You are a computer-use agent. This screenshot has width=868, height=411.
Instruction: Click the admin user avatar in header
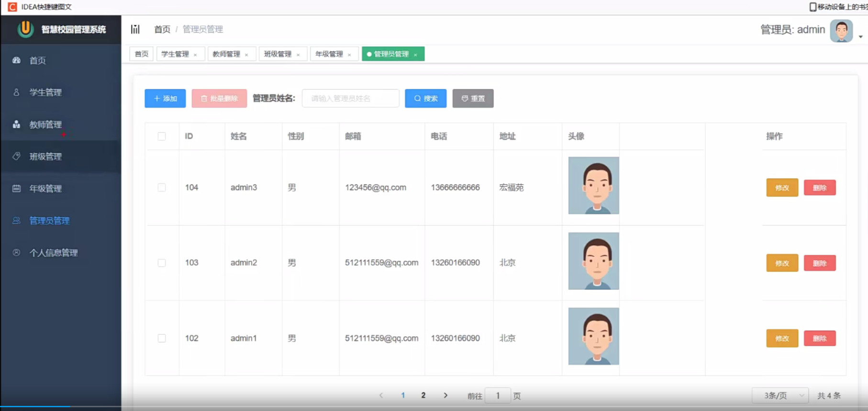[x=841, y=31]
